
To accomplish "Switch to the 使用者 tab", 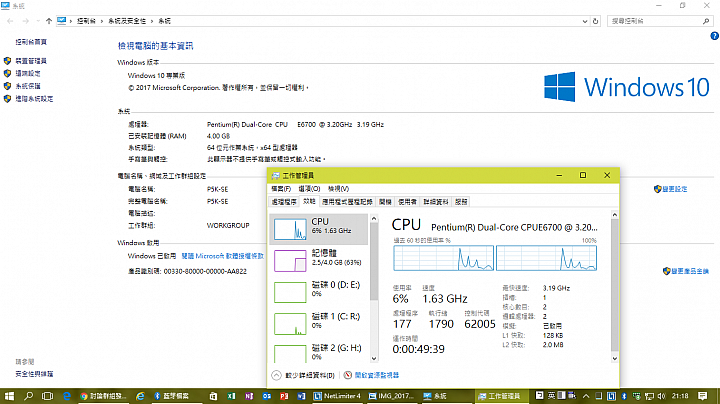I will 407,202.
